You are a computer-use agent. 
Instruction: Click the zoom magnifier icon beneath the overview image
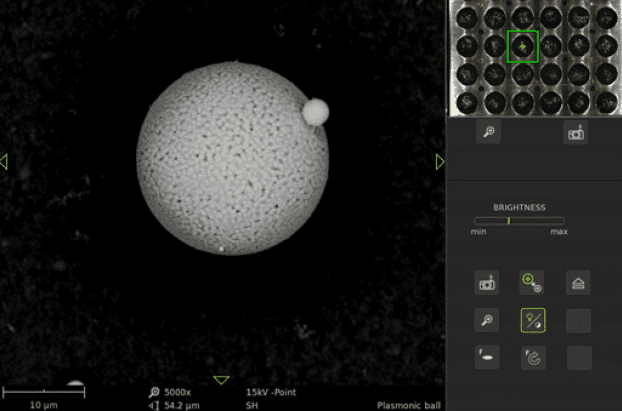[x=488, y=132]
